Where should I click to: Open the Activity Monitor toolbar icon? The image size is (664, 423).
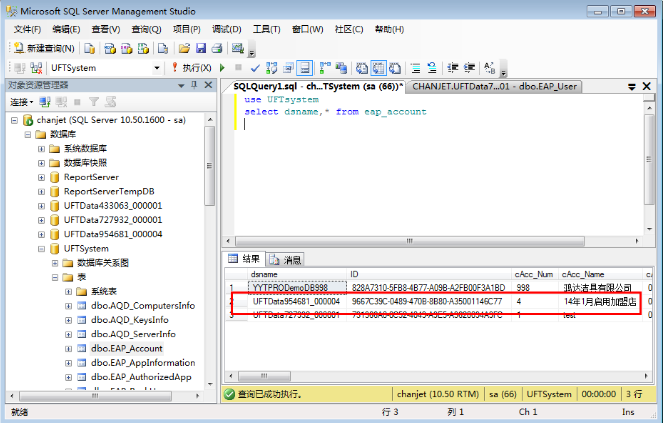[x=238, y=48]
